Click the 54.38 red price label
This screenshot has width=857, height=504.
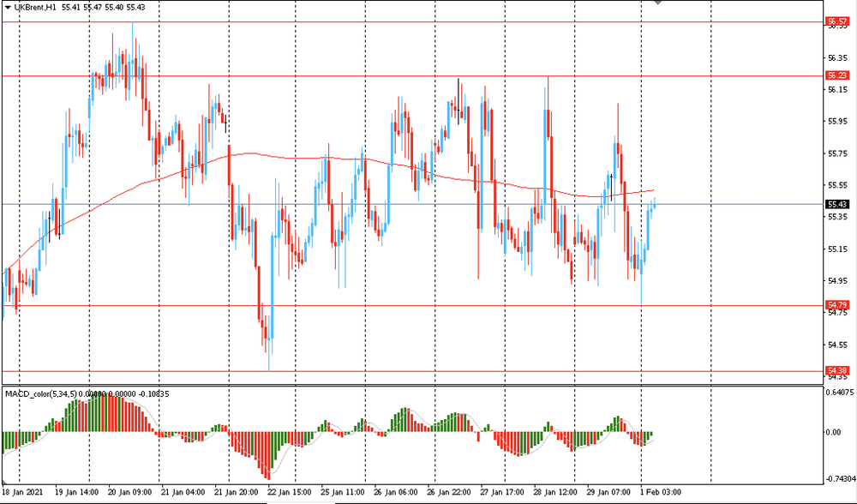pyautogui.click(x=836, y=370)
